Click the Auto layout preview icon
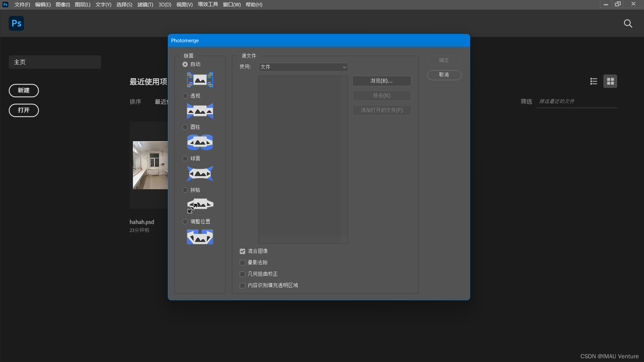This screenshot has height=362, width=644. pos(200,80)
